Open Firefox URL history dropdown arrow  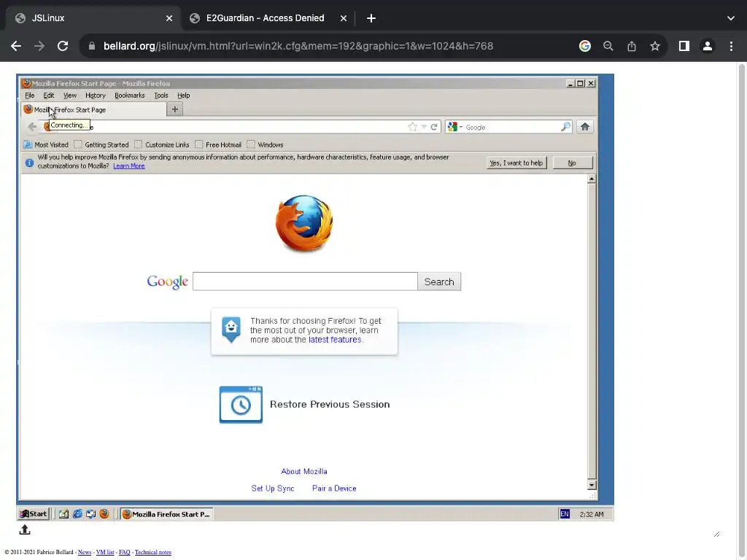tap(424, 127)
